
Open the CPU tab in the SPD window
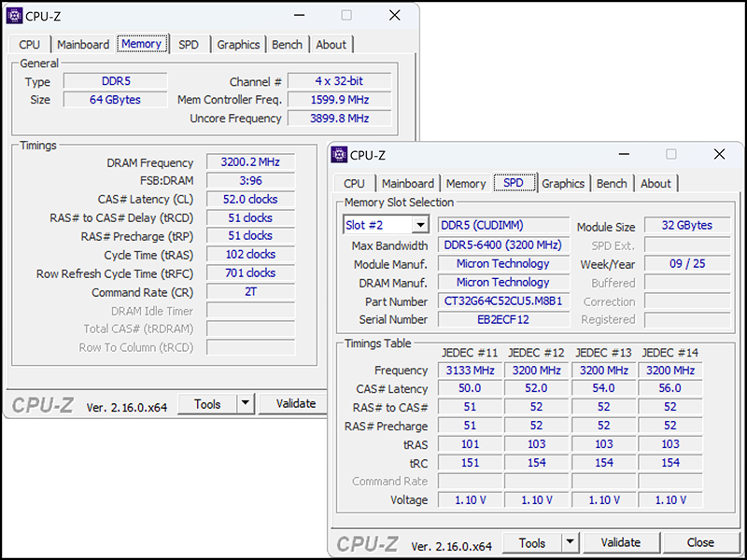(x=354, y=184)
